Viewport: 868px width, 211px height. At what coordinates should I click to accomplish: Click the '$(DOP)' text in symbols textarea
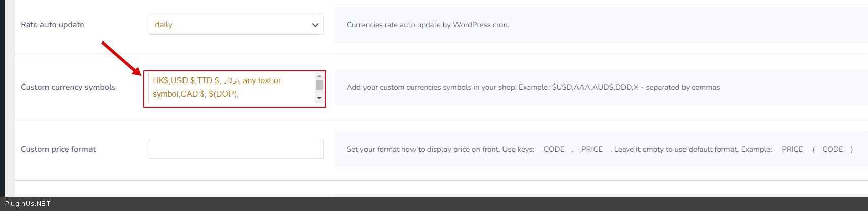[223, 94]
